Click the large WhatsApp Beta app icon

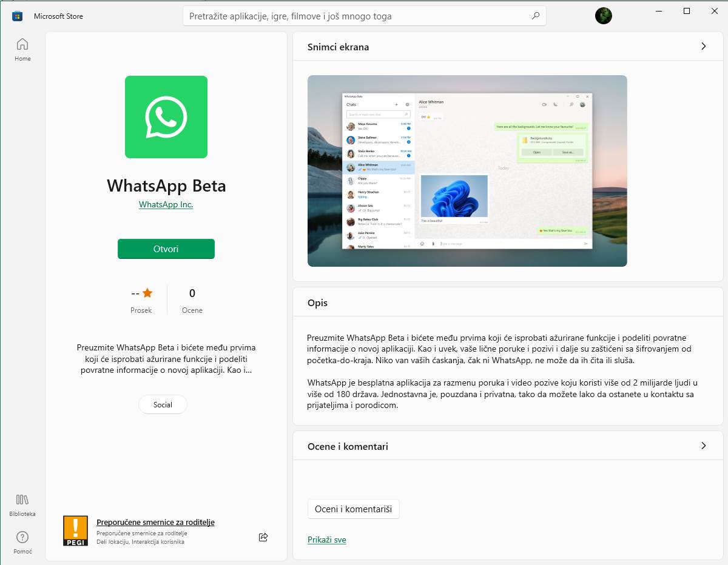166,116
